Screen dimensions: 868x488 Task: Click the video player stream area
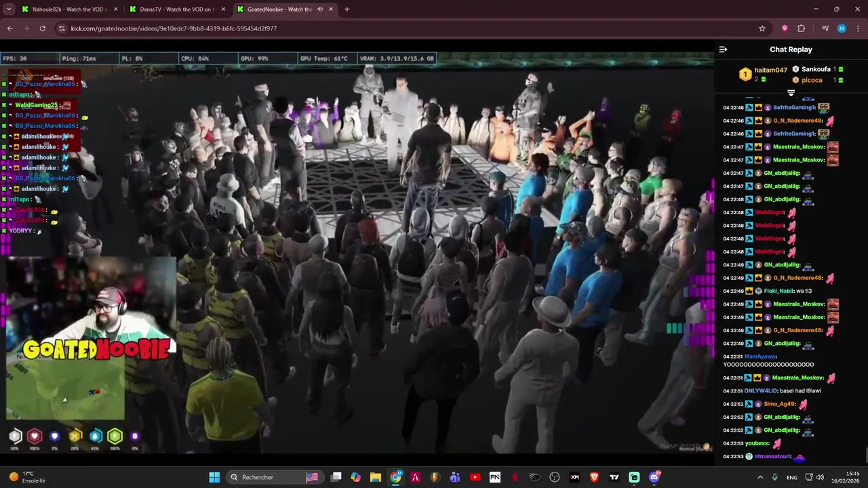tap(357, 253)
